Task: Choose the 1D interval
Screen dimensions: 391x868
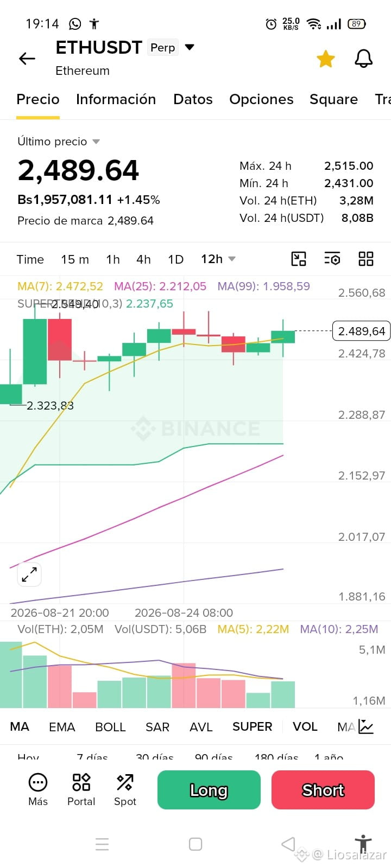Action: 176,259
